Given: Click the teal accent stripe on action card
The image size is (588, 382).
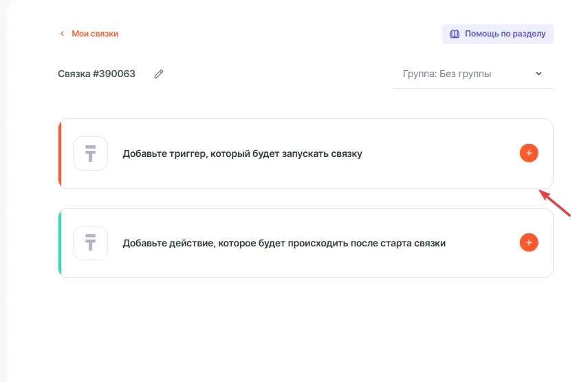Looking at the screenshot, I should (60, 242).
